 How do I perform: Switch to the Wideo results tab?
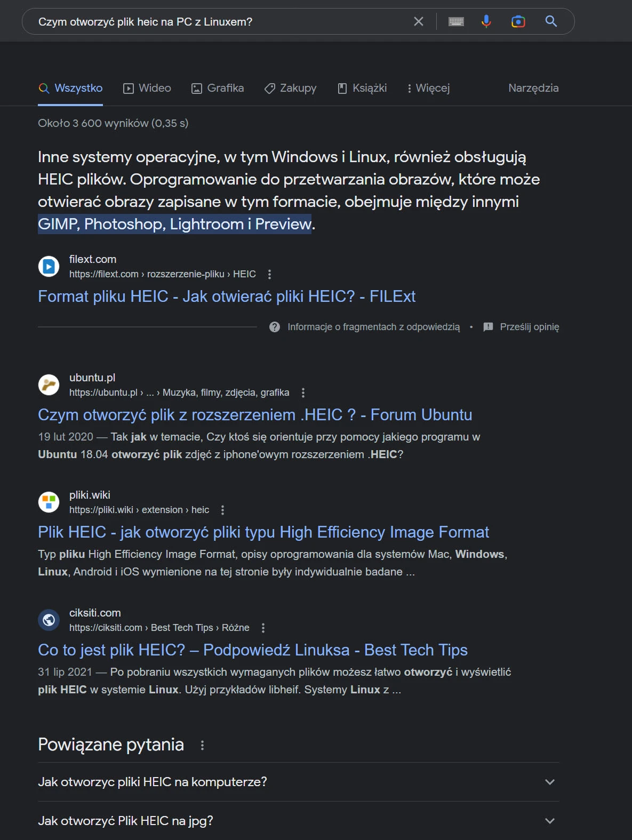[147, 88]
